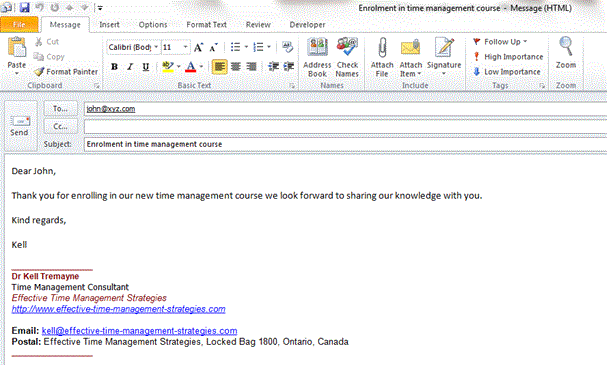Image resolution: width=607 pixels, height=365 pixels.
Task: Mark message as High Importance
Action: 508,57
